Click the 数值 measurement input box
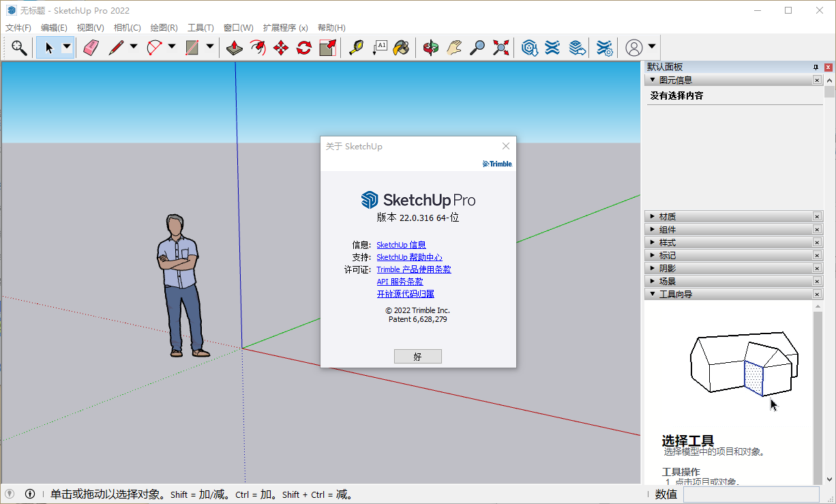 pos(750,494)
